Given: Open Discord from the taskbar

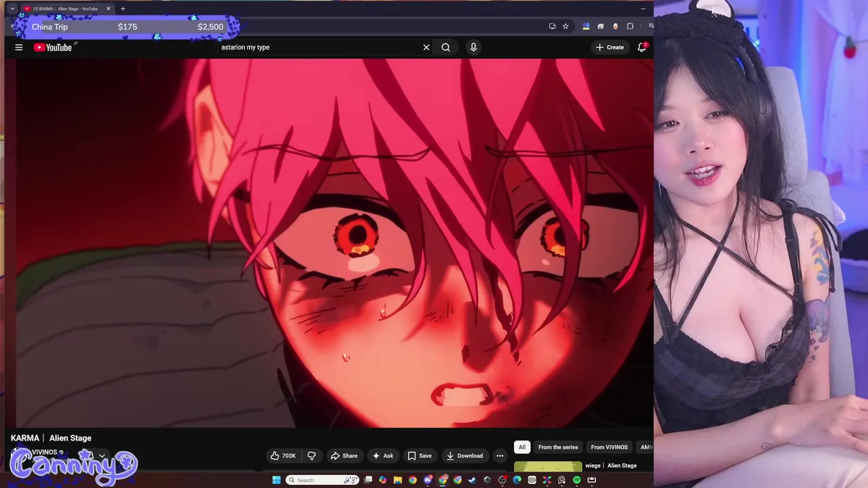Looking at the screenshot, I should coord(428,480).
